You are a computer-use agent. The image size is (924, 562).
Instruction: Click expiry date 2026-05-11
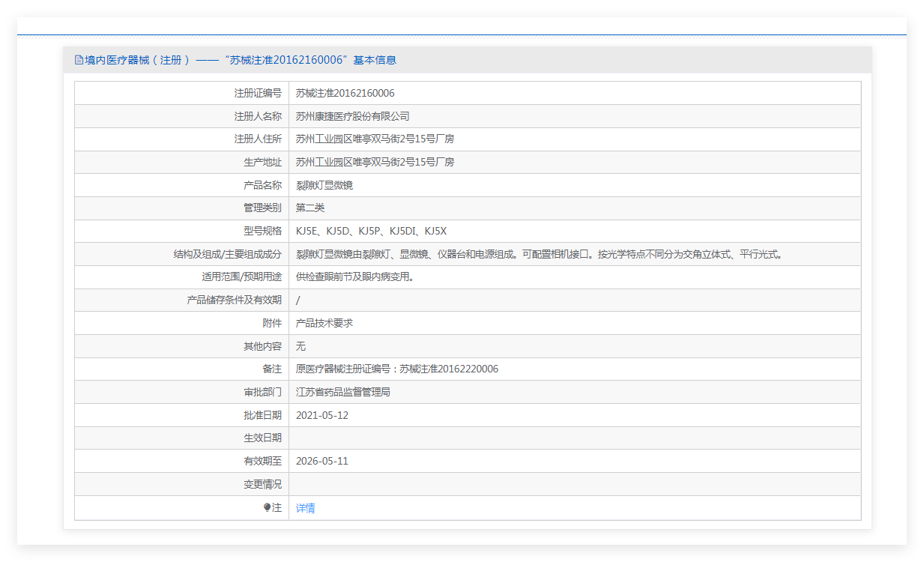pos(322,461)
